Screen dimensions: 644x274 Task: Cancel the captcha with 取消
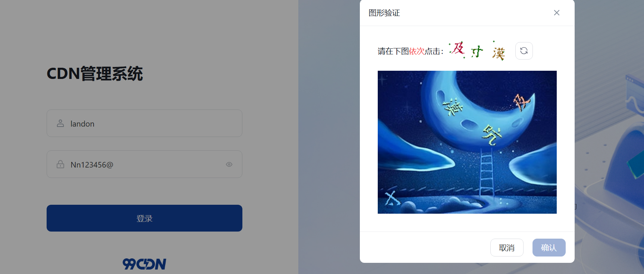tap(507, 248)
